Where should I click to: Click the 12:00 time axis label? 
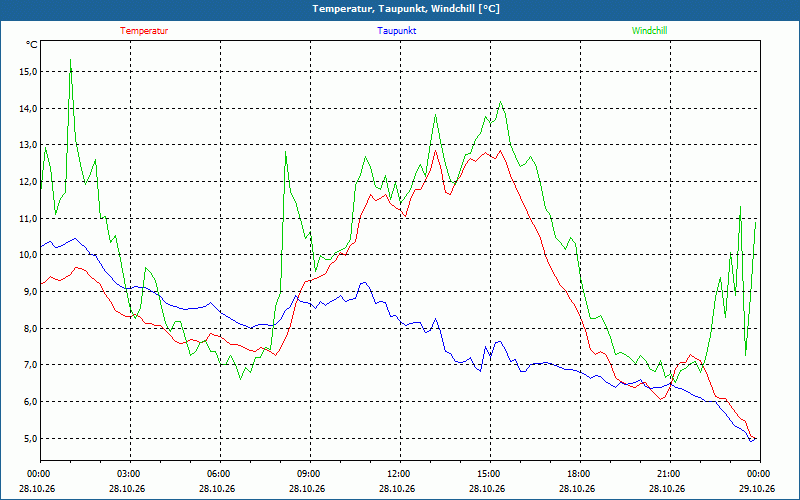[401, 474]
